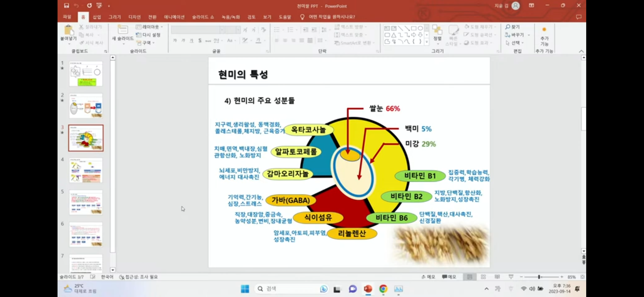Toggle the Comments (메모) pane button

[449, 277]
